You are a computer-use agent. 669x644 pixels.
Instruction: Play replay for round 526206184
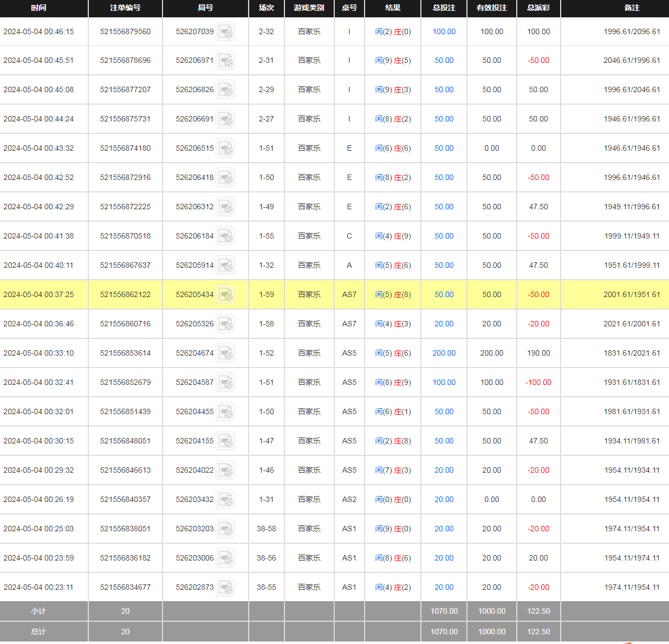click(x=226, y=236)
